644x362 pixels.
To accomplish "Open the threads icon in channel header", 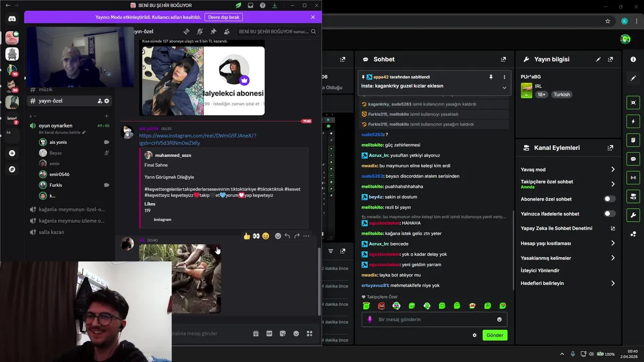I will click(186, 31).
